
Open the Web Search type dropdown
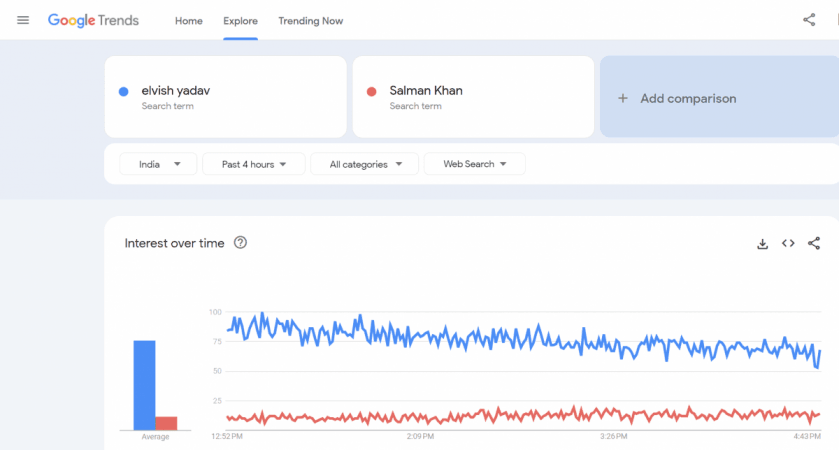point(475,164)
